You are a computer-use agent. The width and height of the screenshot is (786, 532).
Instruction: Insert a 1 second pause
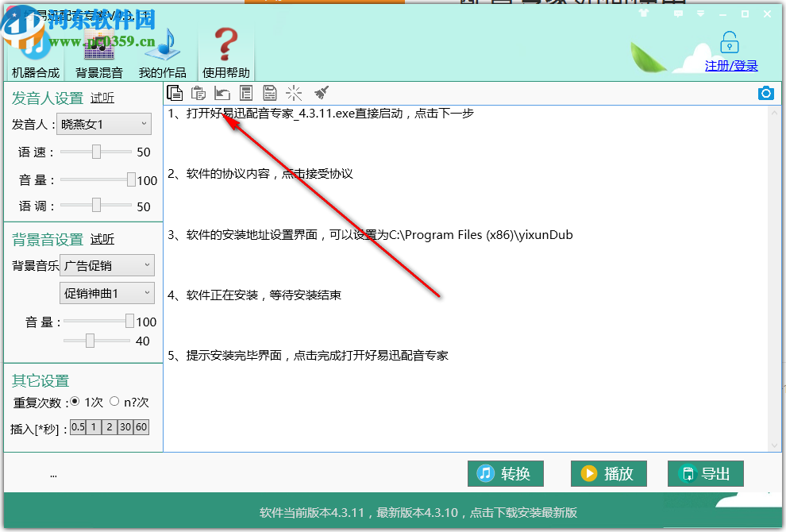click(93, 427)
